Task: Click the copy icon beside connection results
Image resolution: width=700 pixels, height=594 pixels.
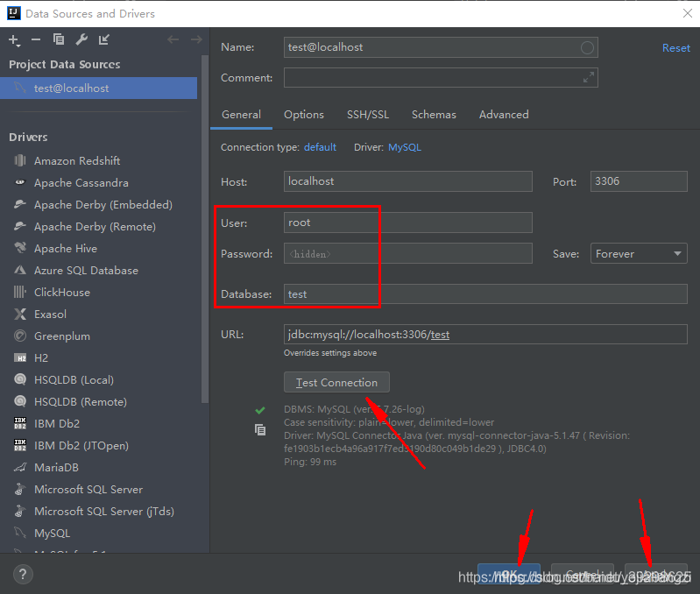Action: pos(259,429)
